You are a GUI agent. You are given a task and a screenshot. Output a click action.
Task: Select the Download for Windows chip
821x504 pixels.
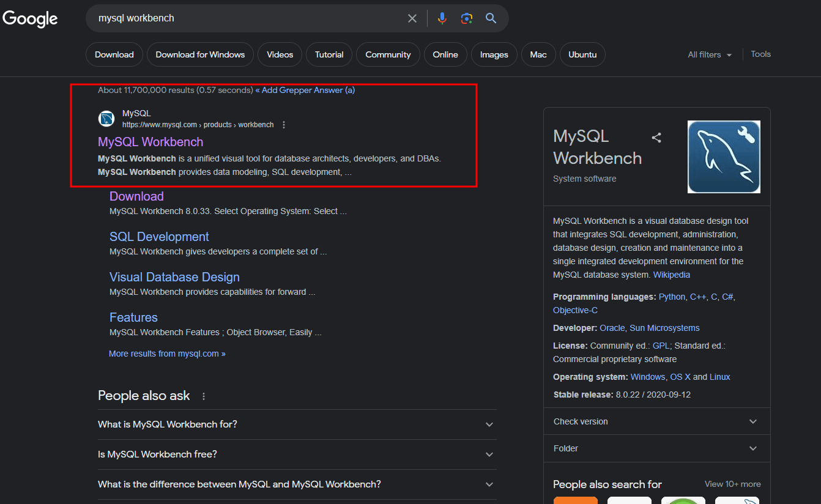(200, 54)
